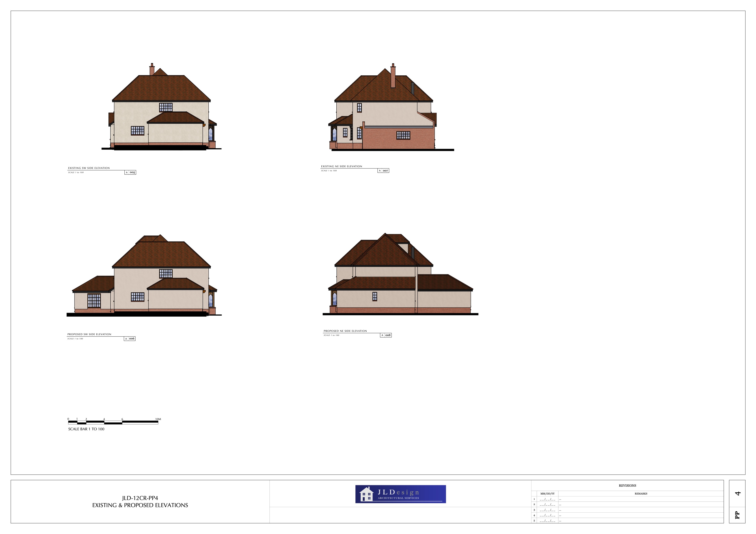Click the date field in revision row 3

(x=547, y=510)
